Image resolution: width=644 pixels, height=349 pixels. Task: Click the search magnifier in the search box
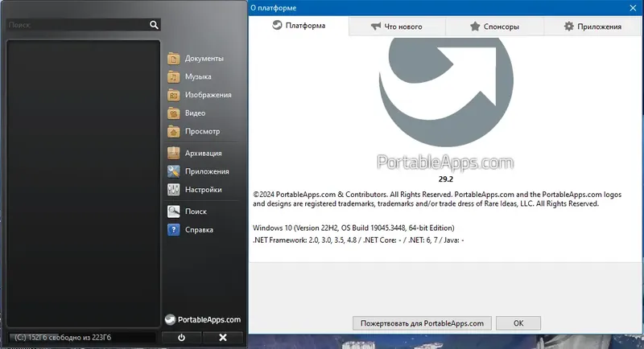click(x=154, y=25)
